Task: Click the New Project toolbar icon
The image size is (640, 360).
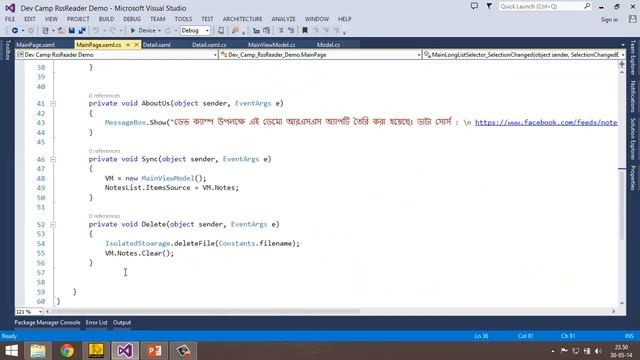Action: [x=45, y=31]
